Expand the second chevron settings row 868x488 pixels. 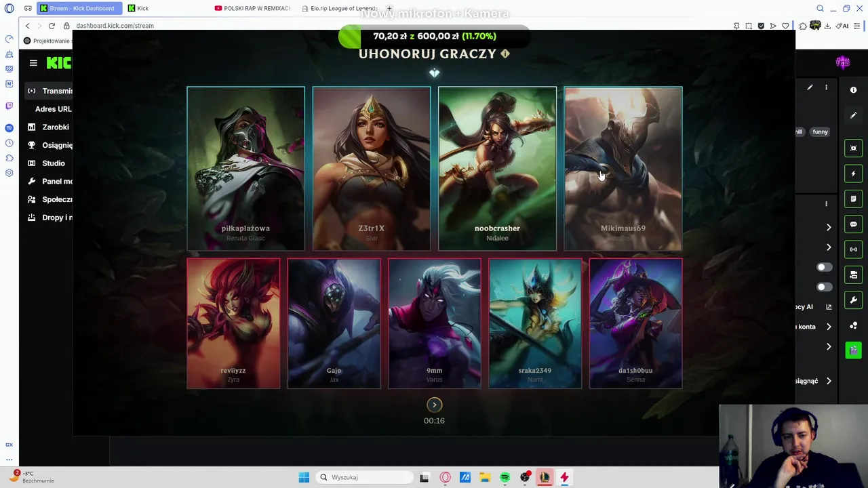[x=829, y=247]
